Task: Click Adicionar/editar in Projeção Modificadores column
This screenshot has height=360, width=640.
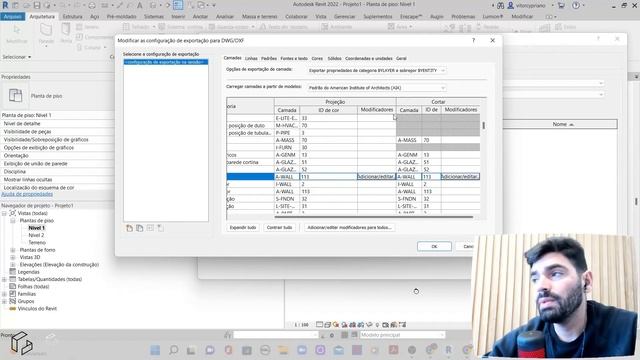Action: (x=376, y=176)
